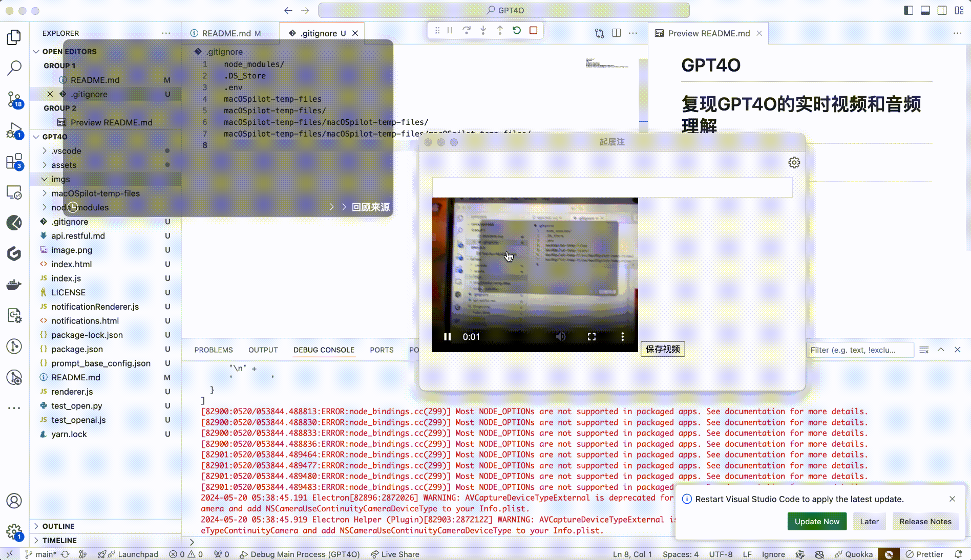Open the Remote Explorer view
Viewport: 971px width, 560px height.
pos(14,192)
